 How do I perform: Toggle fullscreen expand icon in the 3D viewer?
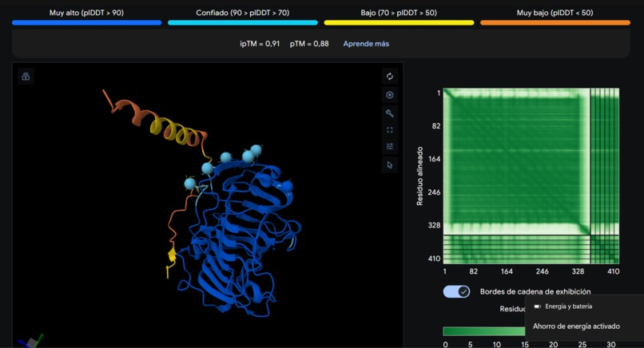point(389,129)
